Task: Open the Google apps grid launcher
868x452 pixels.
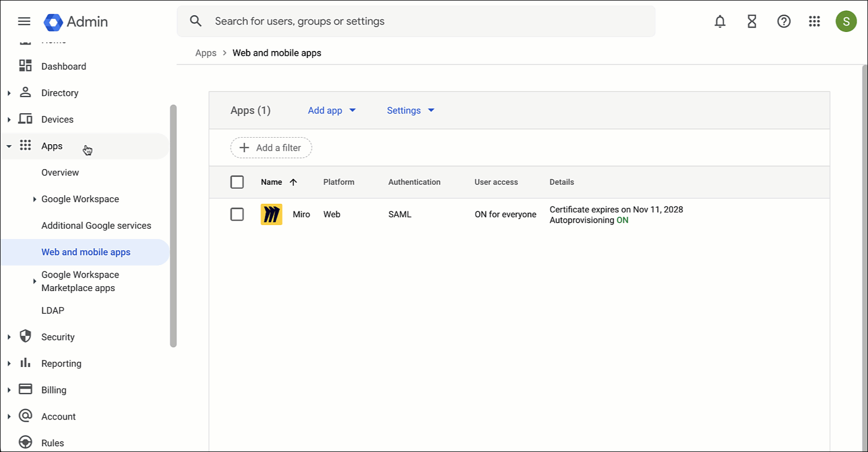Action: coord(814,21)
